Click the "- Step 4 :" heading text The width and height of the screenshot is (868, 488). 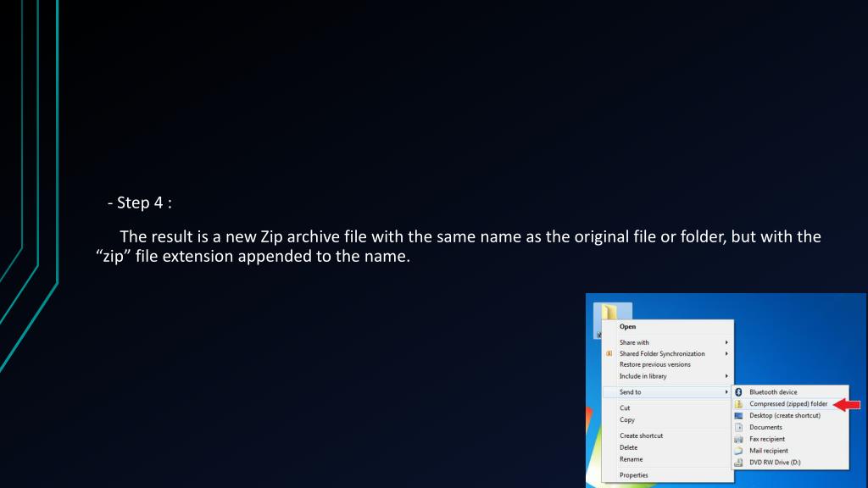[x=140, y=202]
